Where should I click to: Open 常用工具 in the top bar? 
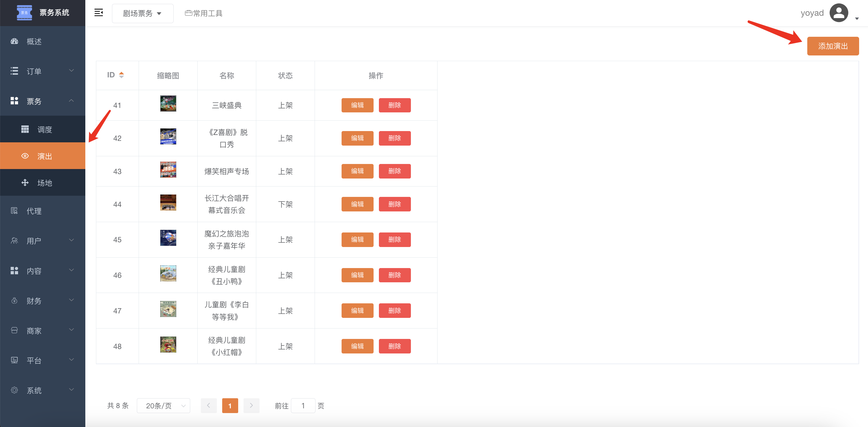[204, 13]
